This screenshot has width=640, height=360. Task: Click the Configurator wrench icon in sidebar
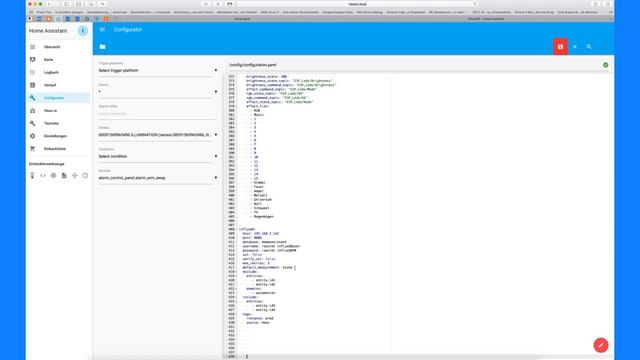click(33, 98)
